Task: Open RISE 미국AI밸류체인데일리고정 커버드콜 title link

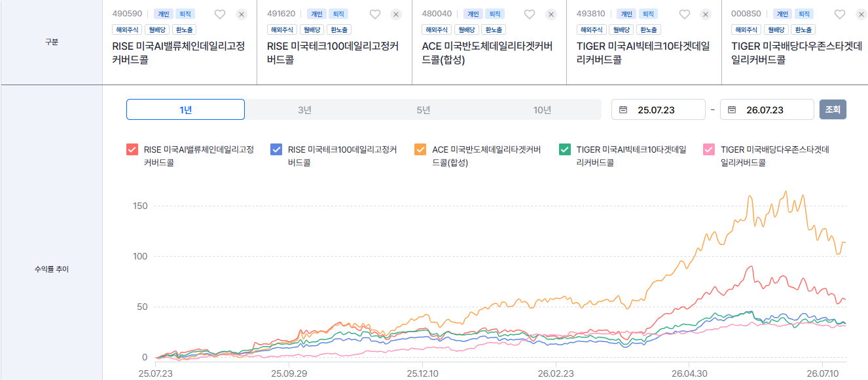Action: point(179,52)
